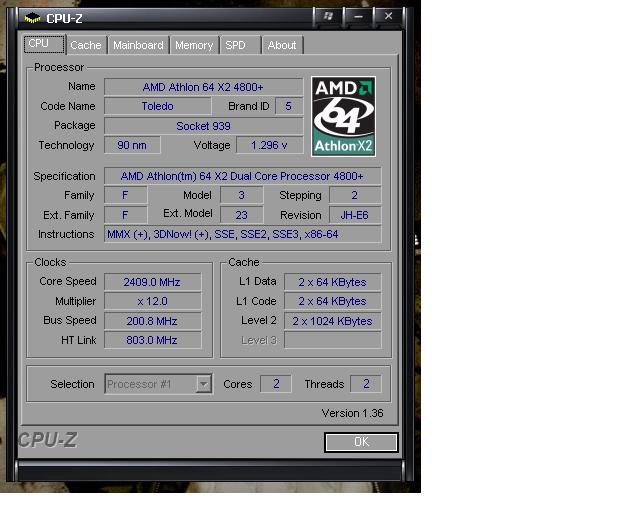640x512 pixels.
Task: Click the Brand ID value 5
Action: [x=289, y=106]
